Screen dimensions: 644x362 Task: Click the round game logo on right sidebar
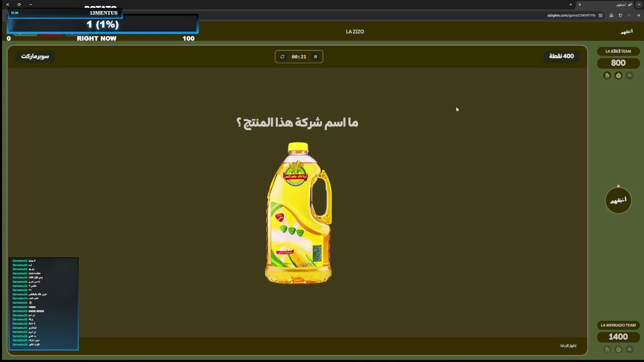tap(618, 201)
